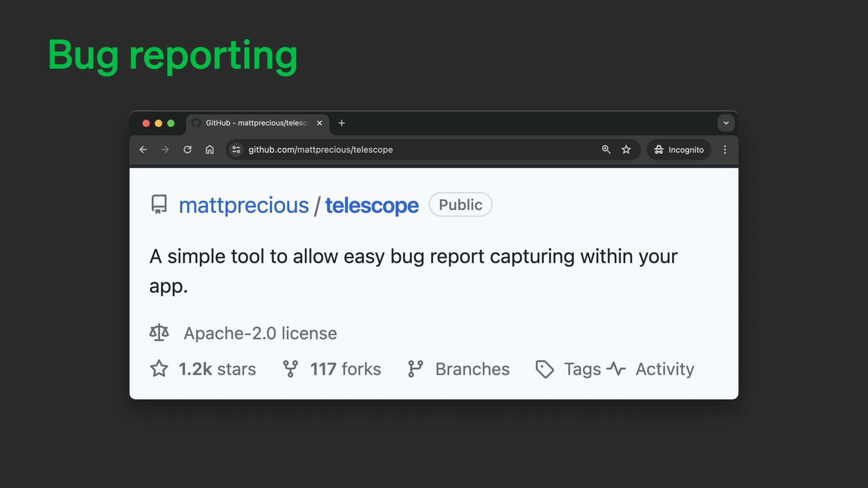This screenshot has width=868, height=488.
Task: Reload the GitHub page
Action: click(x=187, y=150)
